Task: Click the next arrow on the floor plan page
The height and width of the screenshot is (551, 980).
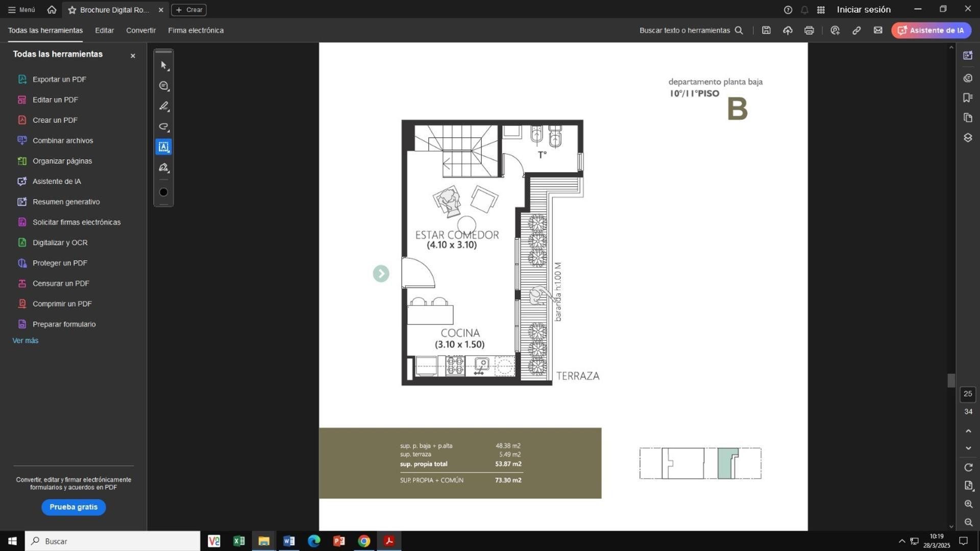Action: point(381,273)
